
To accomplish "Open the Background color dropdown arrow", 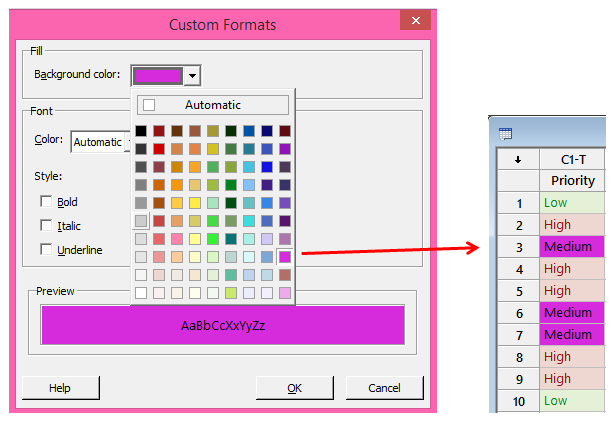I will pyautogui.click(x=193, y=75).
